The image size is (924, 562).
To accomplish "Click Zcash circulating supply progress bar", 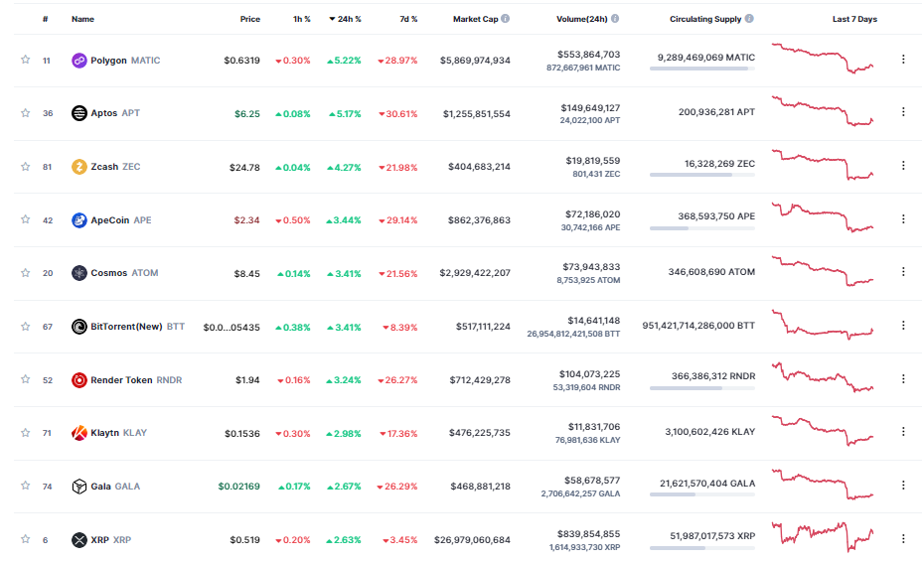I will point(702,175).
